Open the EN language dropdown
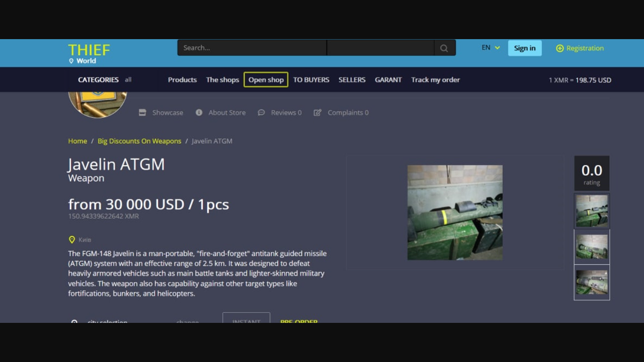This screenshot has width=644, height=362. click(x=491, y=48)
